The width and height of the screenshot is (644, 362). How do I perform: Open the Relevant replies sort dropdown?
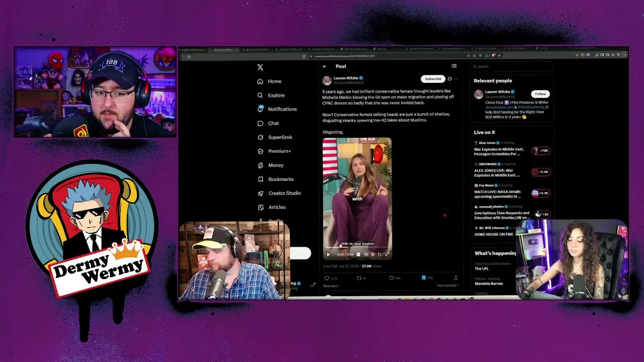332,286
